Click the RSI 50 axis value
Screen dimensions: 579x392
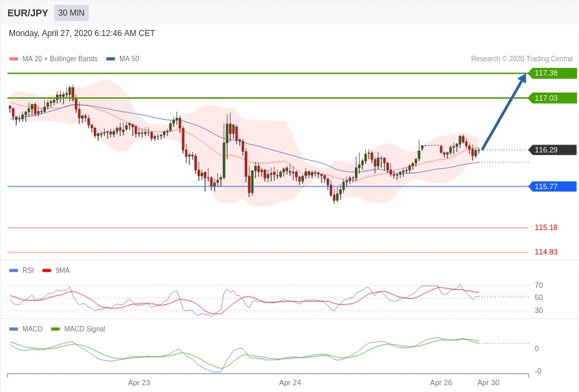pos(539,297)
